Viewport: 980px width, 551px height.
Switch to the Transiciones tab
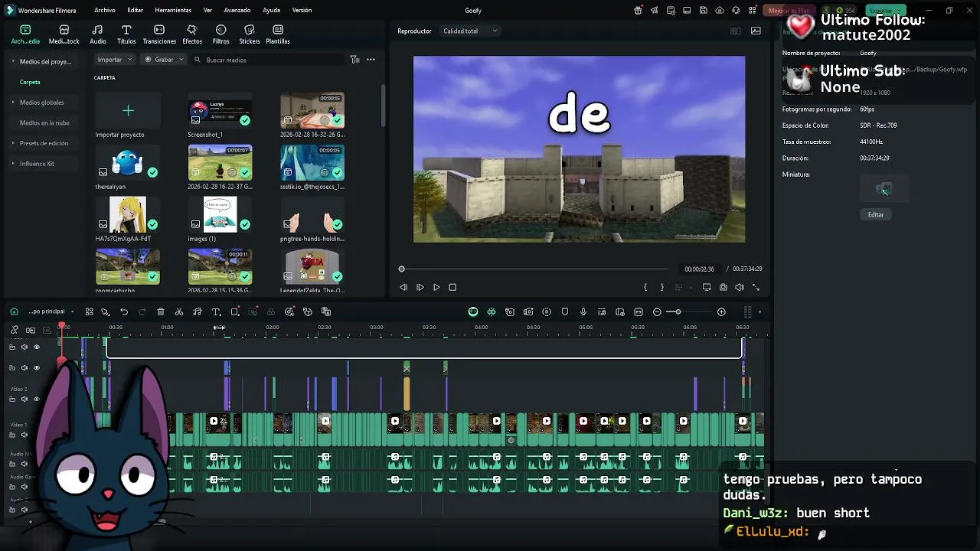(159, 34)
